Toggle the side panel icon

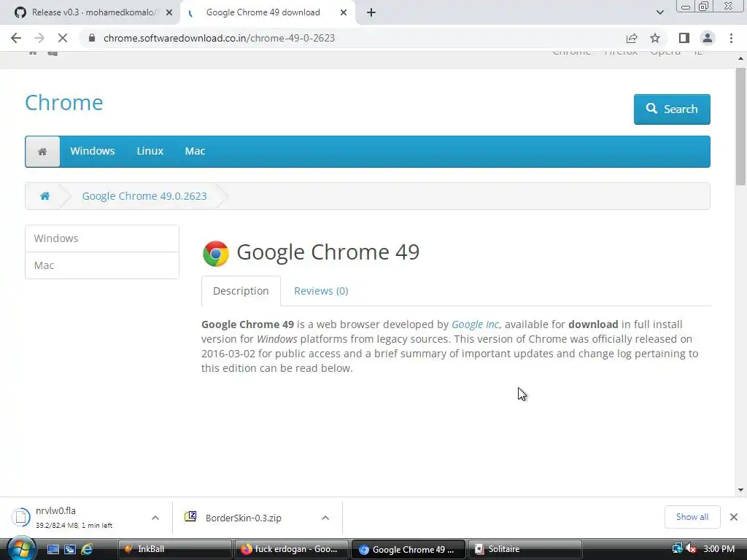coord(684,38)
